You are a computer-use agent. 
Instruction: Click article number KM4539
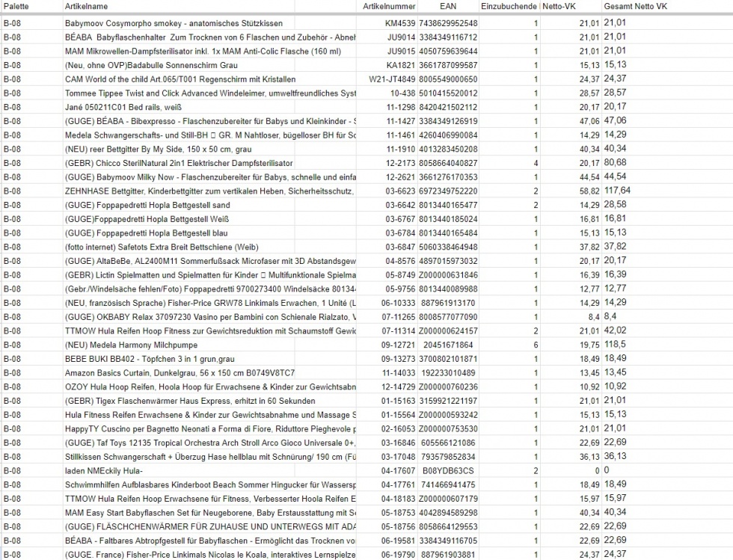tap(399, 23)
